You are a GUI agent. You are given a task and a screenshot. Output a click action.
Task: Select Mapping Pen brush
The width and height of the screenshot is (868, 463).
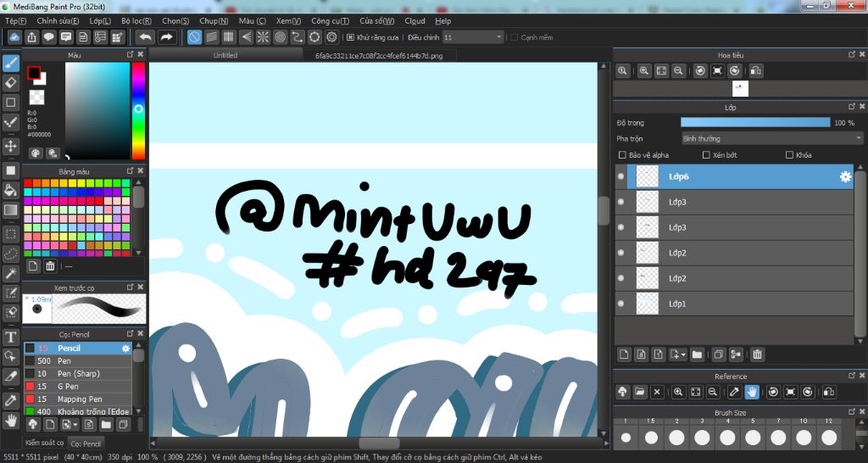point(77,399)
